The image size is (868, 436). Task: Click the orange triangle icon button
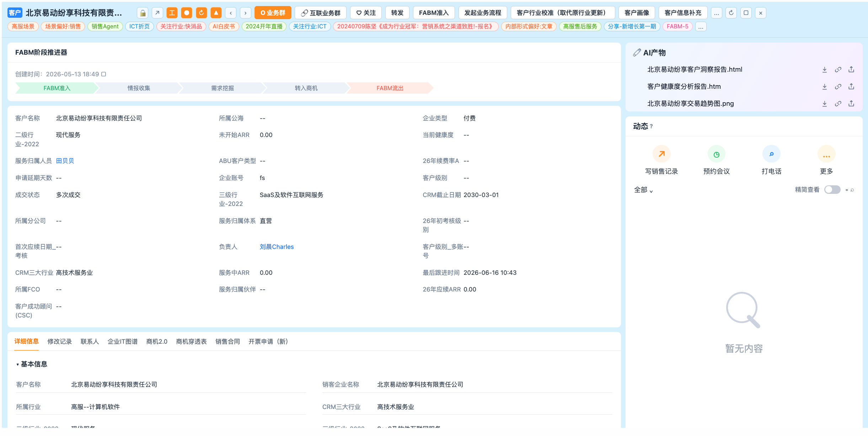[x=216, y=13]
